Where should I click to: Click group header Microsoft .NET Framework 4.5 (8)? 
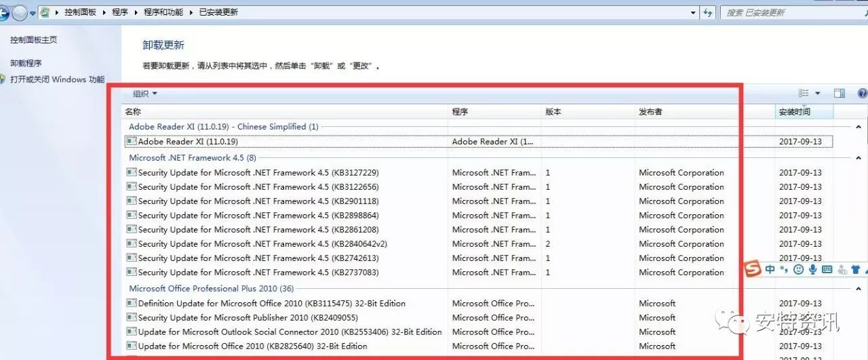pyautogui.click(x=193, y=157)
